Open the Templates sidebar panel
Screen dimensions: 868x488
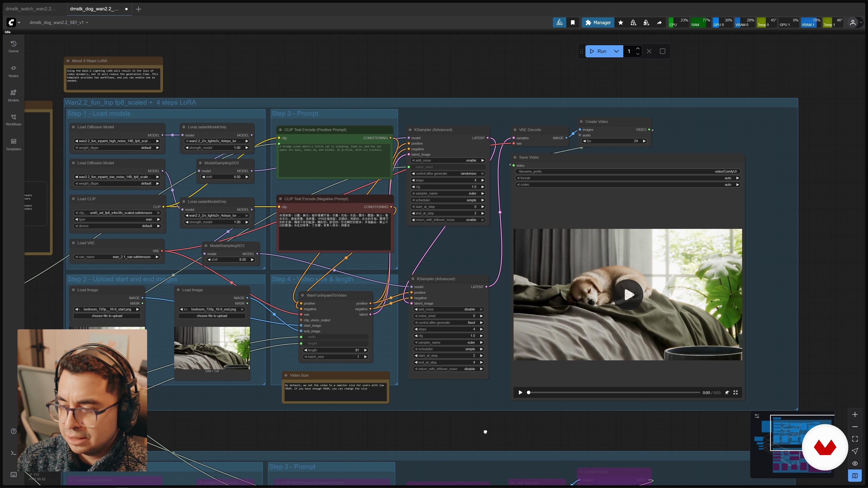tap(14, 145)
